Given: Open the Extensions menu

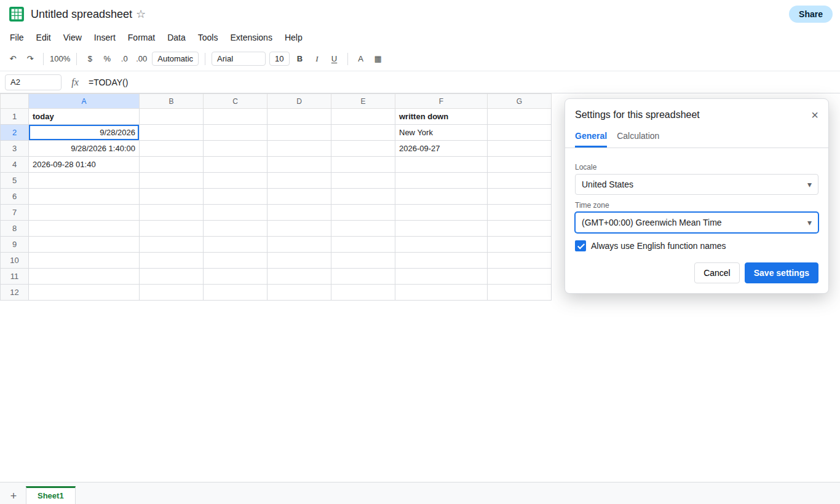Looking at the screenshot, I should [252, 37].
